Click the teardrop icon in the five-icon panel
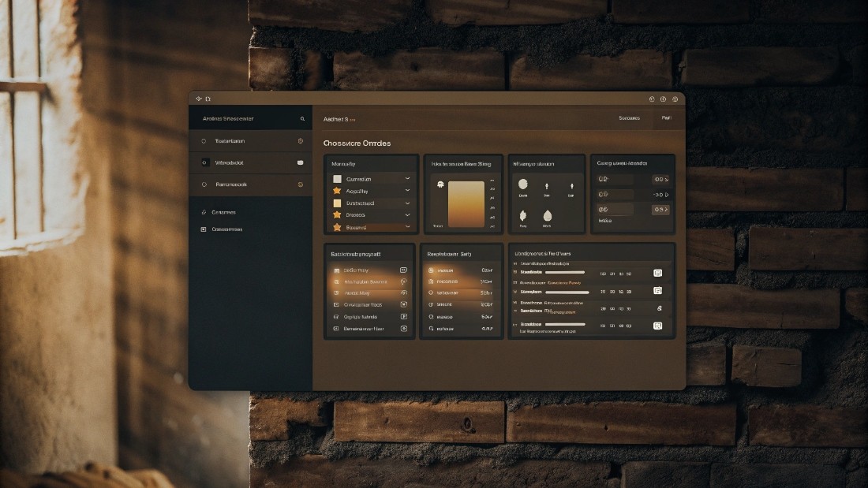Image resolution: width=868 pixels, height=488 pixels. [x=547, y=215]
